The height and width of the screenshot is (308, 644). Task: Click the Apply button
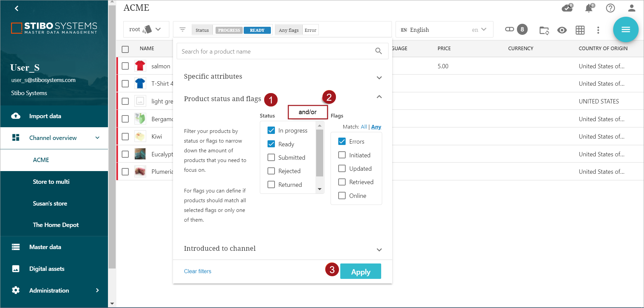click(360, 272)
